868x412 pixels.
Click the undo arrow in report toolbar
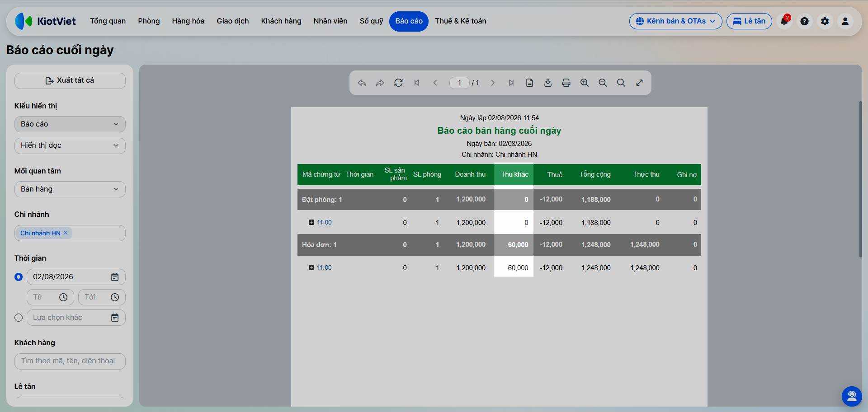362,83
